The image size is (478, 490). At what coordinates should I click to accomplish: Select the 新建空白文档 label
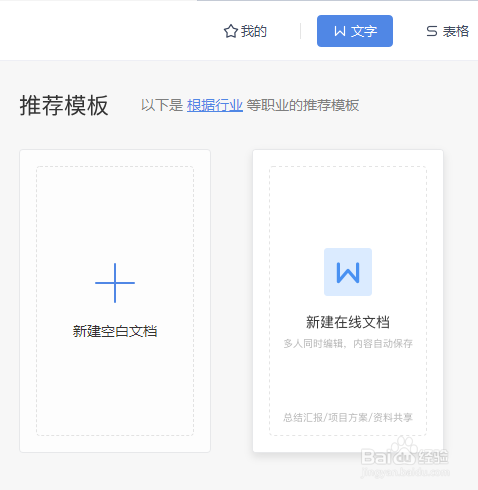pos(115,331)
